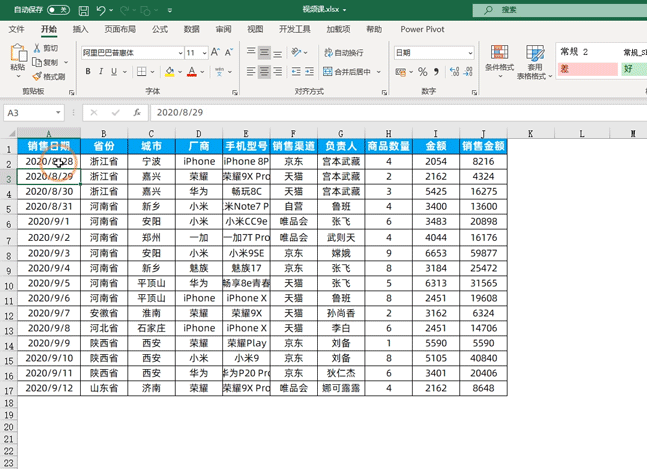Apply the yellow fill color bucket
The width and height of the screenshot is (647, 469).
170,72
